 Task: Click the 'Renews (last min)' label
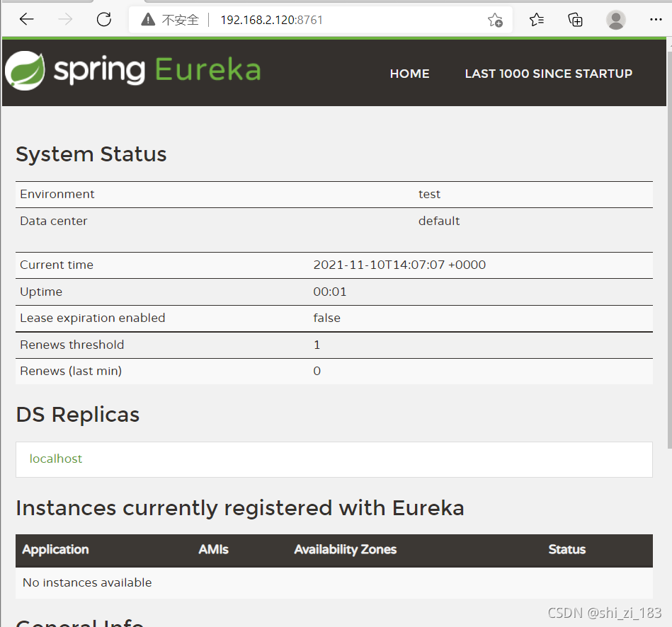click(71, 371)
